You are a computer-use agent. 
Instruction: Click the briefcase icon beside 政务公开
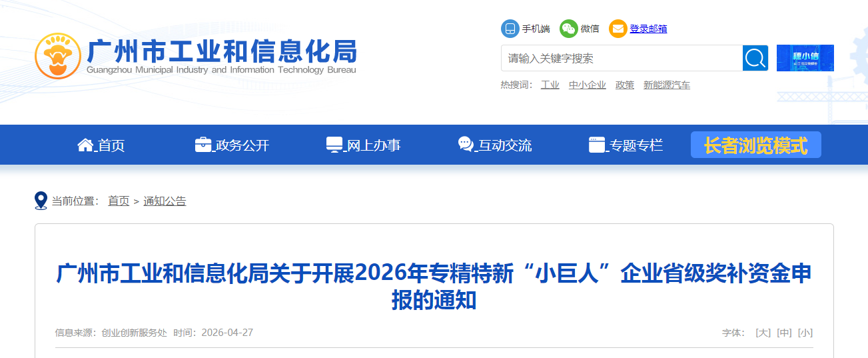pyautogui.click(x=203, y=145)
